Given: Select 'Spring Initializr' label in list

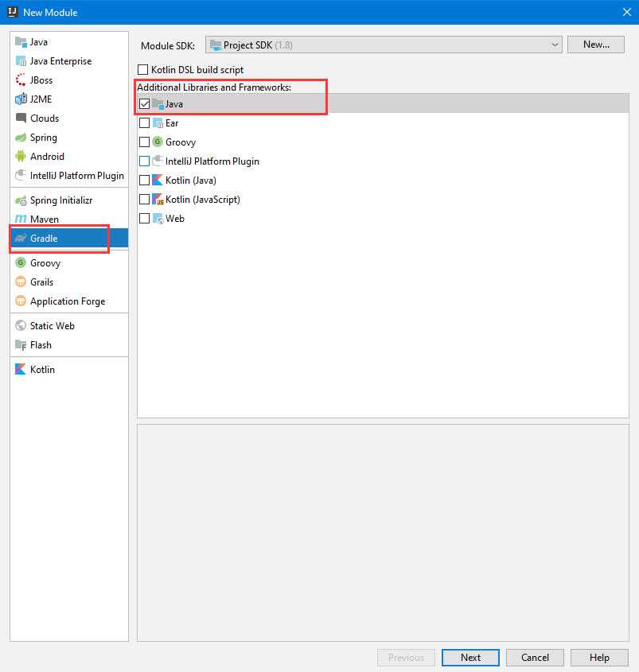Looking at the screenshot, I should point(61,200).
